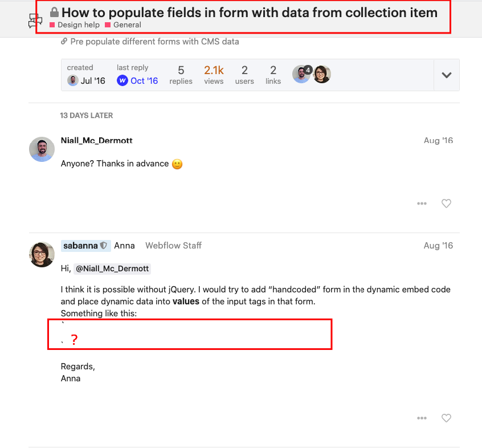Viewport: 482px width, 448px height.
Task: Expand the topic summary with the chevron
Action: point(446,75)
